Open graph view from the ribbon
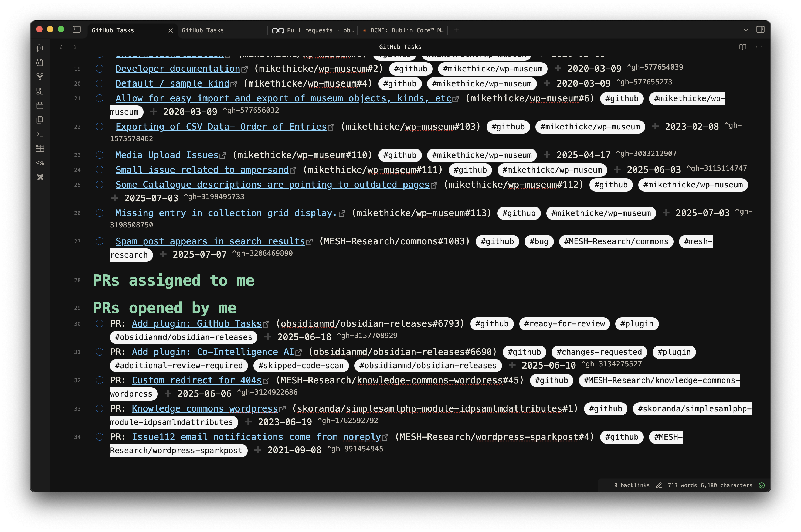 point(40,77)
